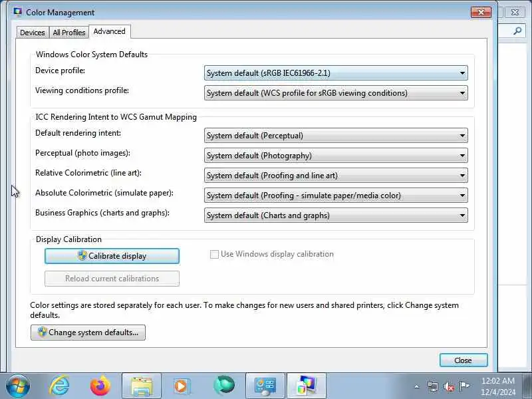Expand Perceptual (photo images) dropdown
This screenshot has height=399, width=532.
pyautogui.click(x=336, y=156)
